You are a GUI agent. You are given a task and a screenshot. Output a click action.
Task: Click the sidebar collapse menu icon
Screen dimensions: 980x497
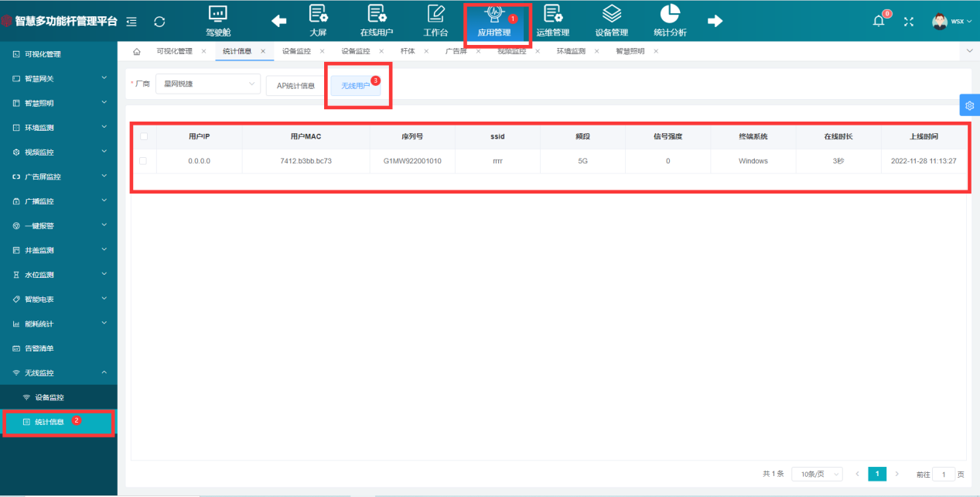coord(131,22)
